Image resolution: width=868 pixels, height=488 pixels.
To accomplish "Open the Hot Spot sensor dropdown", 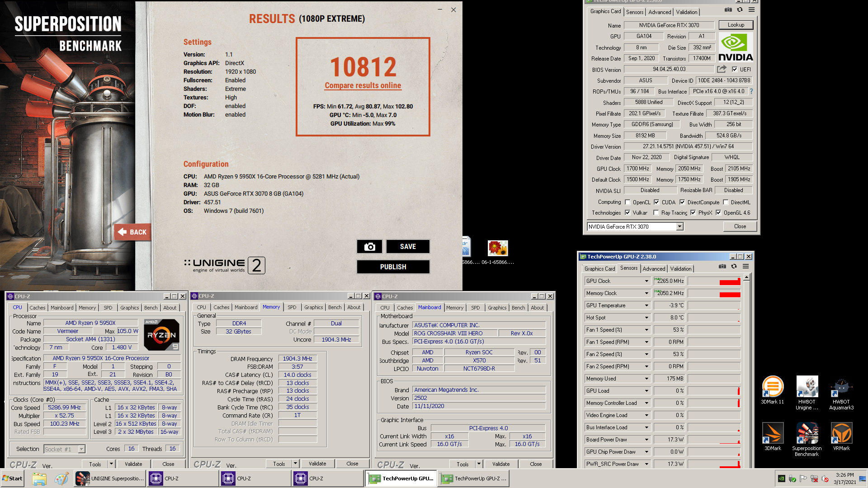I will tap(646, 318).
